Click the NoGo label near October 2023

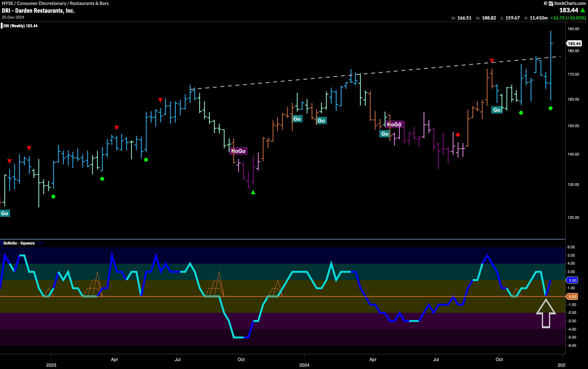point(238,151)
